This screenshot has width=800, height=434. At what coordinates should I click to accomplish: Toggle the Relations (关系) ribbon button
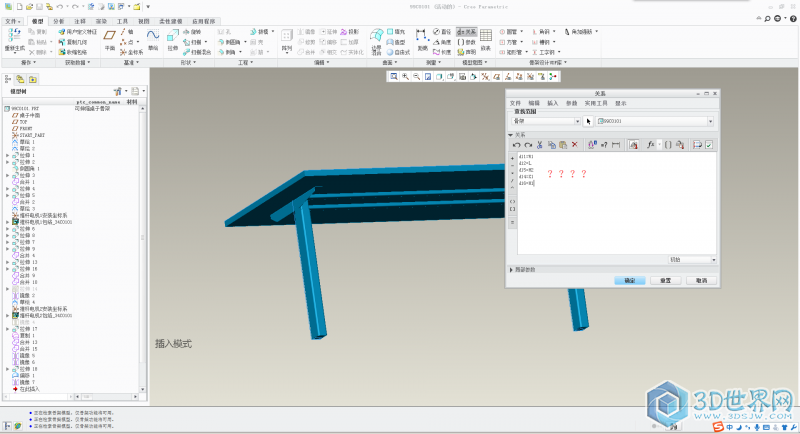coord(466,32)
